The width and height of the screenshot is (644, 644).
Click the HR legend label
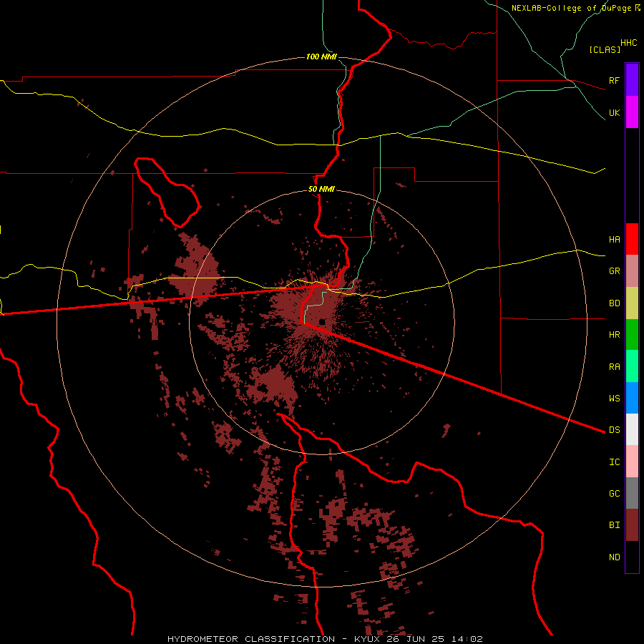tap(614, 335)
